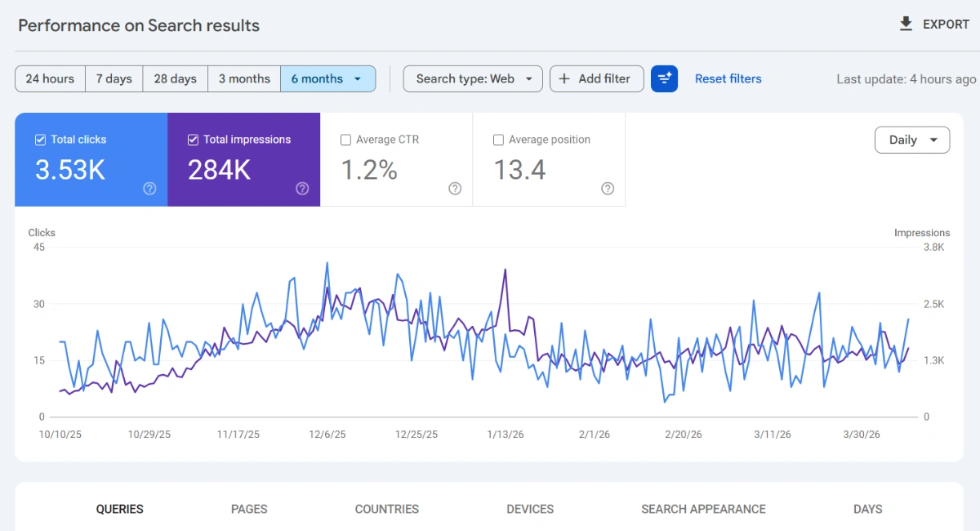980x531 pixels.
Task: Open the comparison filter icon beside Reset filters
Action: pyautogui.click(x=664, y=78)
